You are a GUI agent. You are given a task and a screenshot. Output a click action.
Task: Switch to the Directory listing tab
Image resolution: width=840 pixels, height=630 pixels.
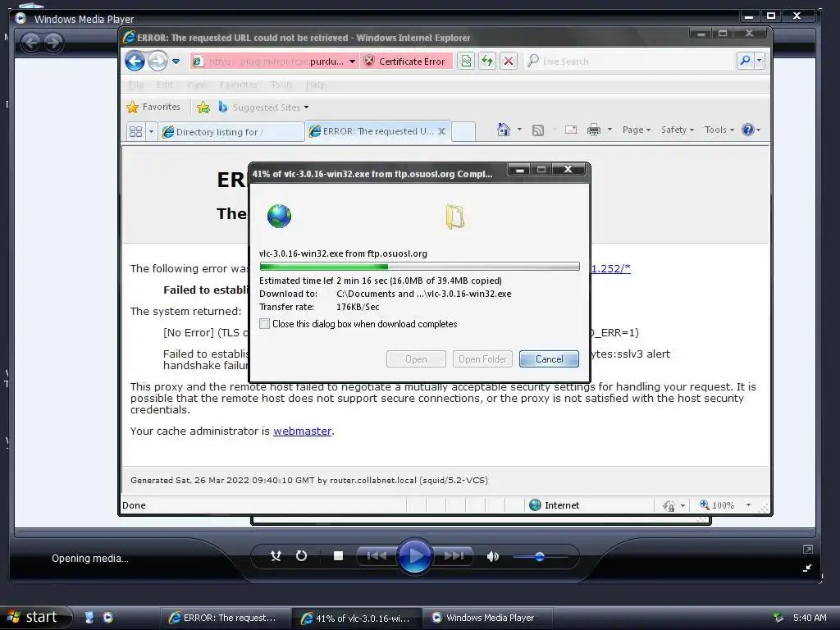point(231,132)
